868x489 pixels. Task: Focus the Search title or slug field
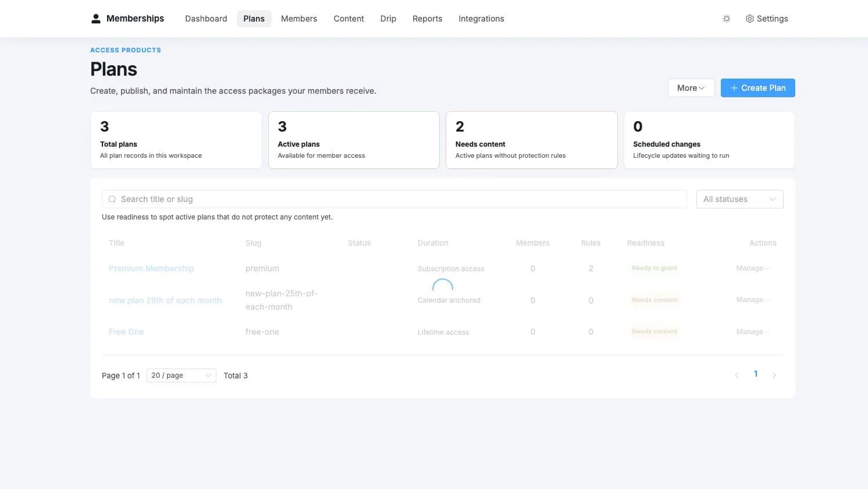coord(394,199)
